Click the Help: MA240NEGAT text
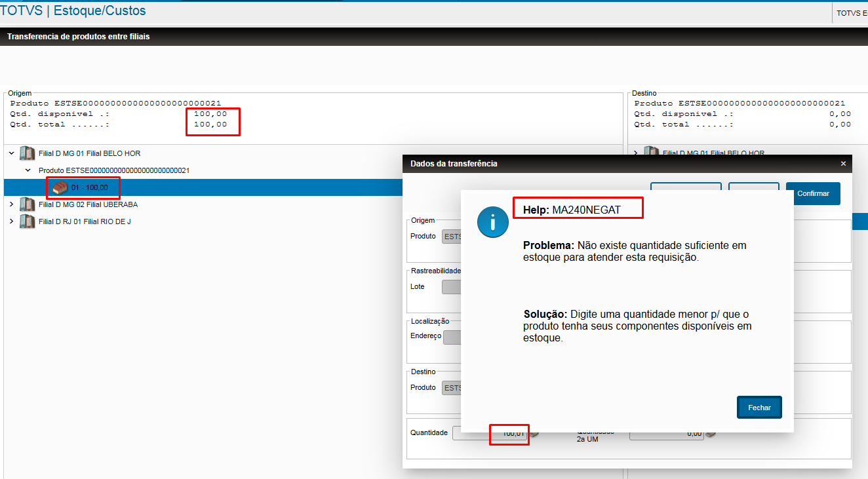The image size is (868, 479). pyautogui.click(x=572, y=210)
